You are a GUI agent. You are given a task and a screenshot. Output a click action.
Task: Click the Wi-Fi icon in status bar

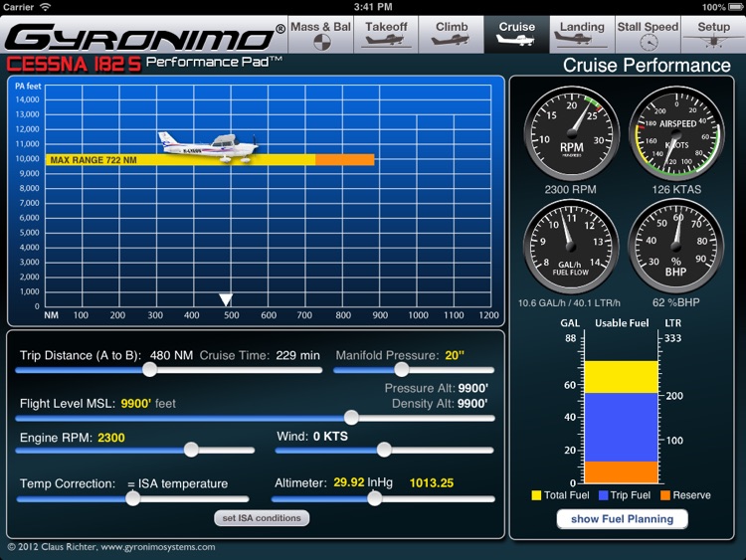pyautogui.click(x=45, y=7)
